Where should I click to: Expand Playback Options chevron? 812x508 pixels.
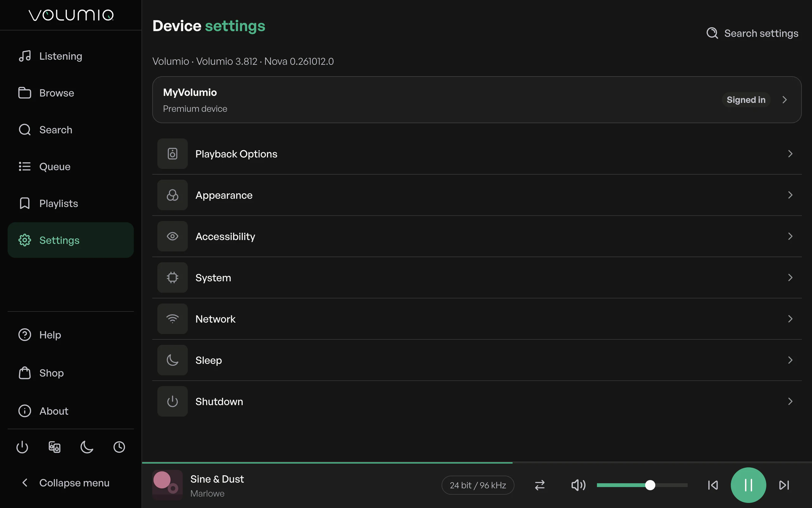coord(790,154)
